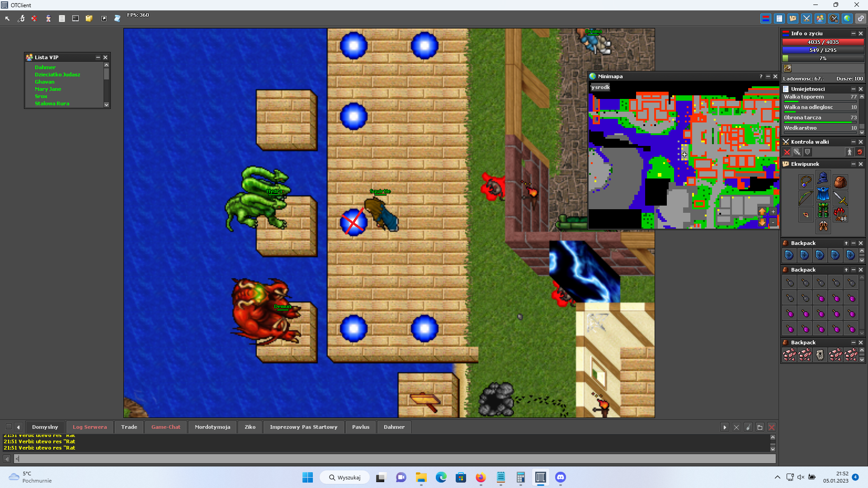Open help on the Minimapa window
The height and width of the screenshot is (488, 868).
click(761, 76)
